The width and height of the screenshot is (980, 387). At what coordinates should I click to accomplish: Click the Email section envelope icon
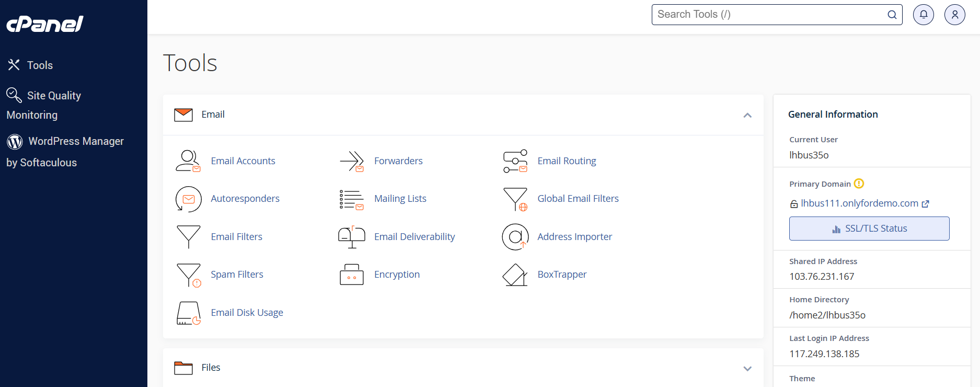pyautogui.click(x=183, y=115)
